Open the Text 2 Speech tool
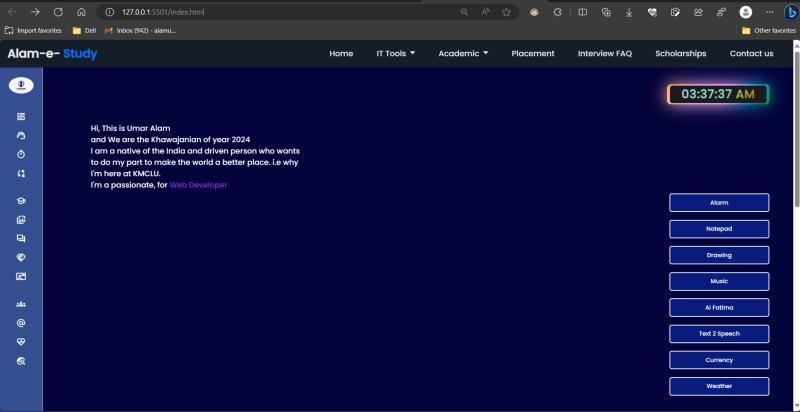Screen dimensions: 800x412 click(719, 333)
